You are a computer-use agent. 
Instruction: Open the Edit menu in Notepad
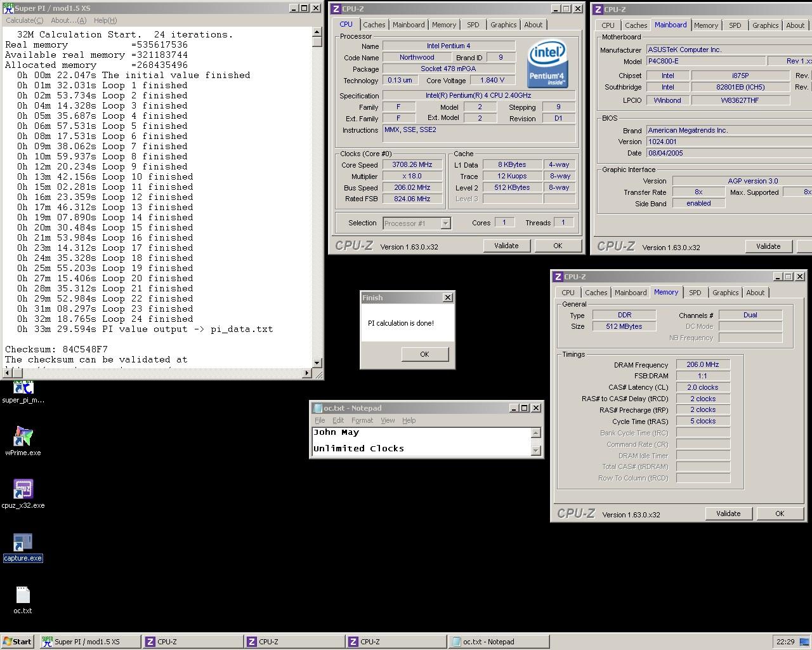[x=338, y=420]
